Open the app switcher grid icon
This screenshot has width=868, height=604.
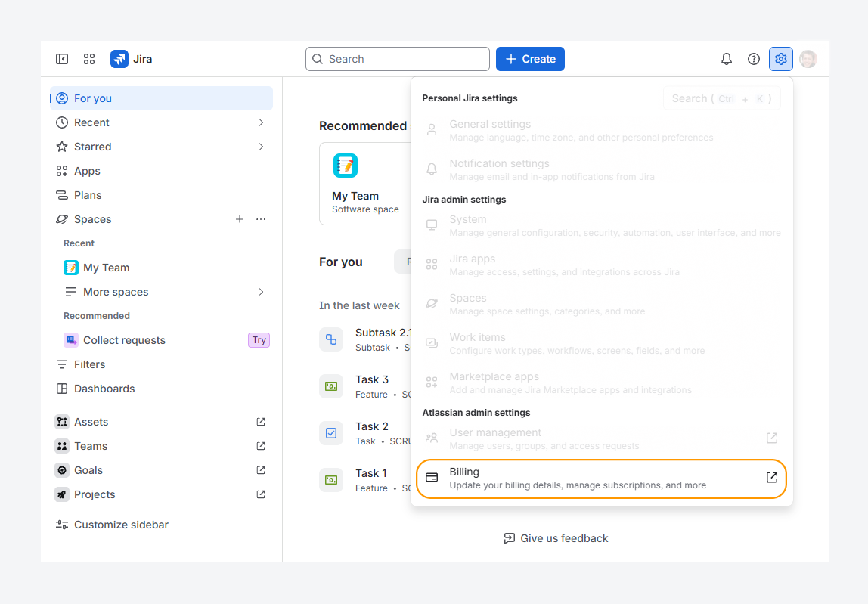pyautogui.click(x=89, y=59)
